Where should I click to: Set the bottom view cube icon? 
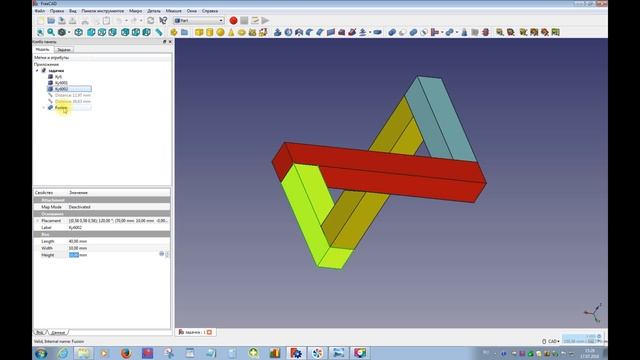(x=136, y=32)
